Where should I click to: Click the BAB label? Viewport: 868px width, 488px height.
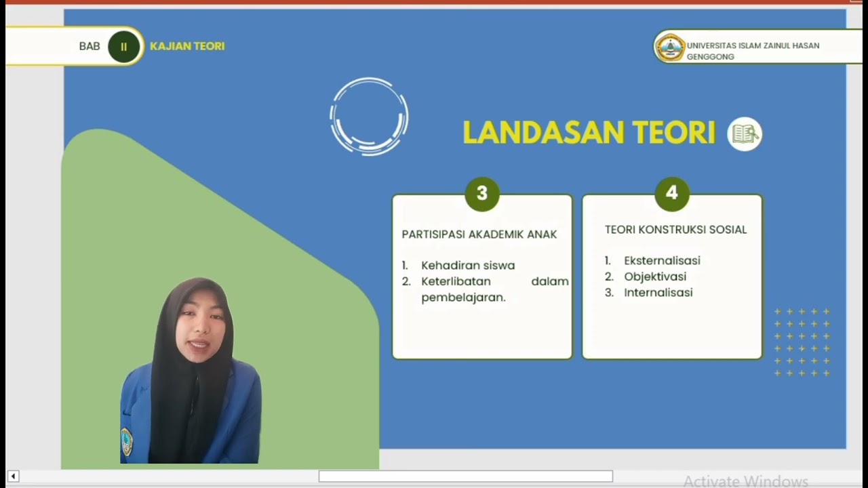click(x=90, y=46)
